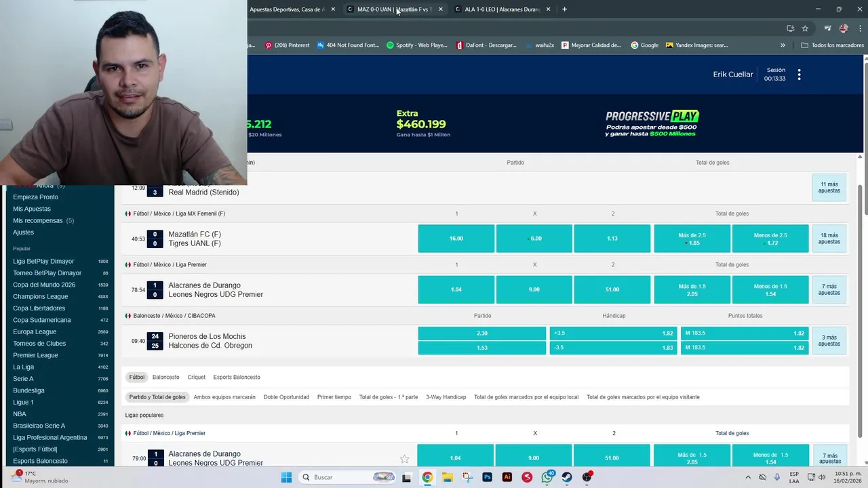Open Task View on the taskbar
This screenshot has height=488, width=868.
(407, 477)
